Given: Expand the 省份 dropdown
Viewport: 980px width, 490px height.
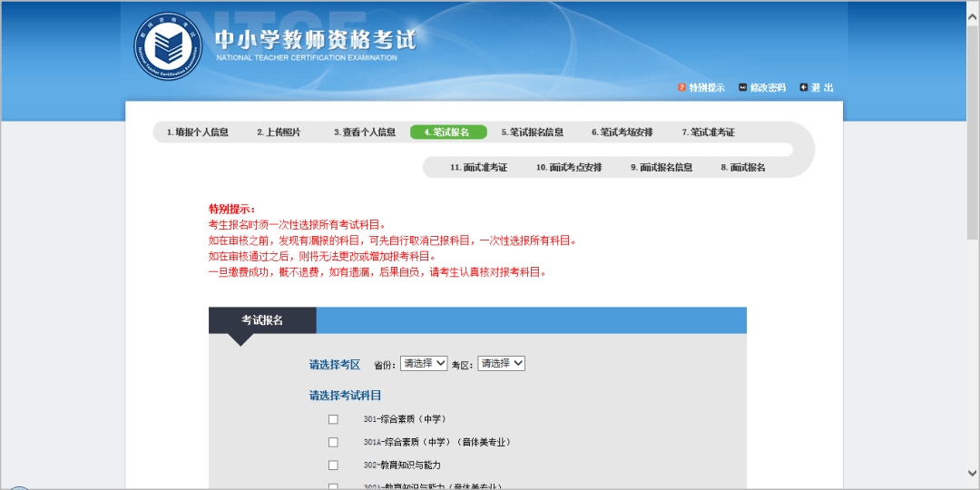Looking at the screenshot, I should click(425, 363).
